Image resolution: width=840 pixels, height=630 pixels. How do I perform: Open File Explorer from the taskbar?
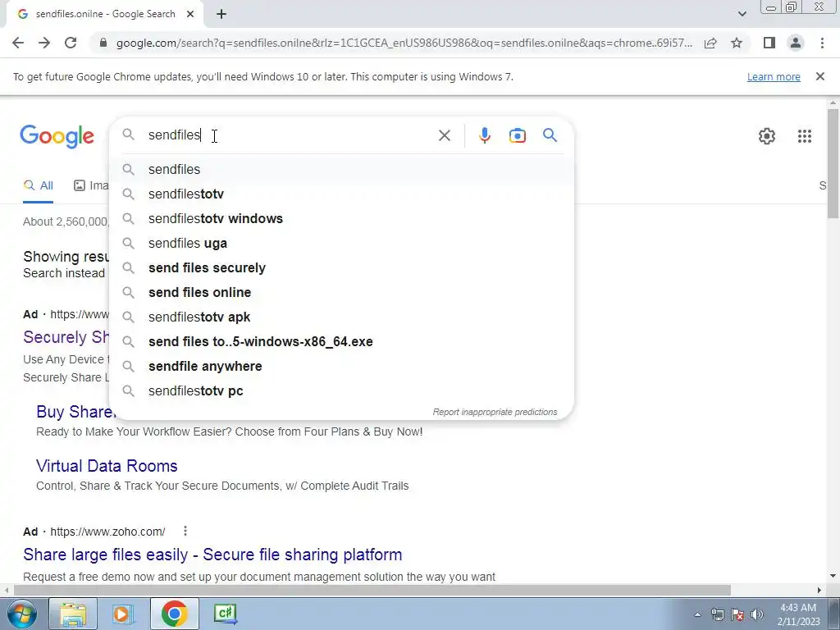coord(73,614)
